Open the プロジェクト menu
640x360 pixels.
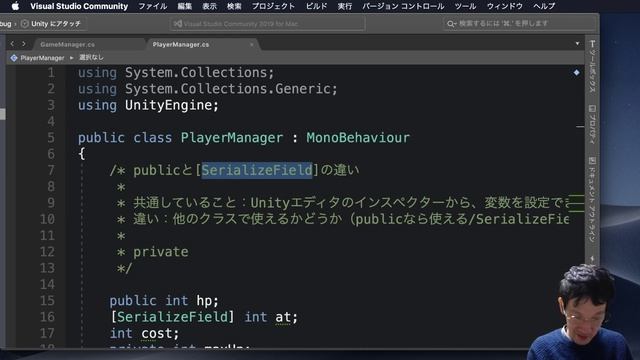(x=273, y=6)
